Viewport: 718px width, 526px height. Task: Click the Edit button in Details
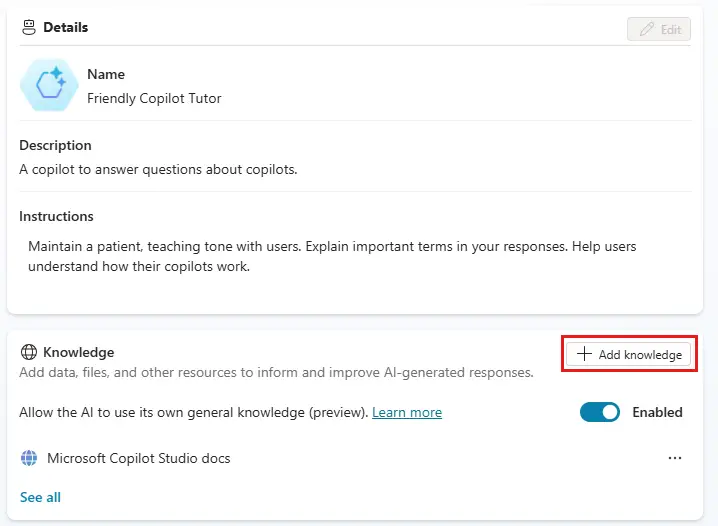tap(658, 29)
